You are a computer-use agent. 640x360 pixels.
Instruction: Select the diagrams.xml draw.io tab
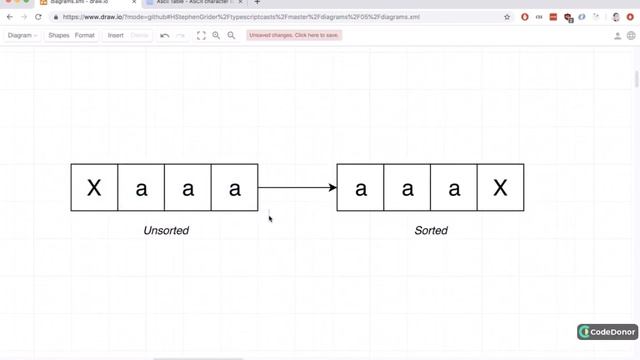click(88, 2)
